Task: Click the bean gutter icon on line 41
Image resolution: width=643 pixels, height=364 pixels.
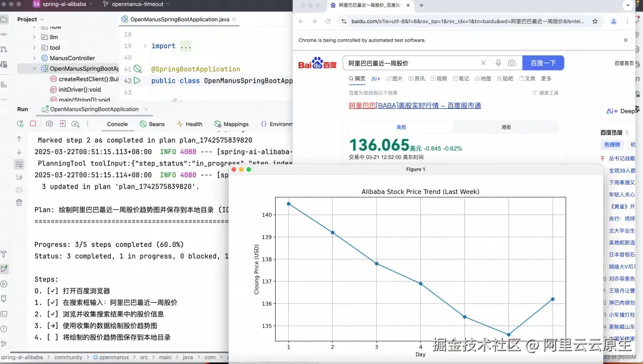Action: (138, 69)
